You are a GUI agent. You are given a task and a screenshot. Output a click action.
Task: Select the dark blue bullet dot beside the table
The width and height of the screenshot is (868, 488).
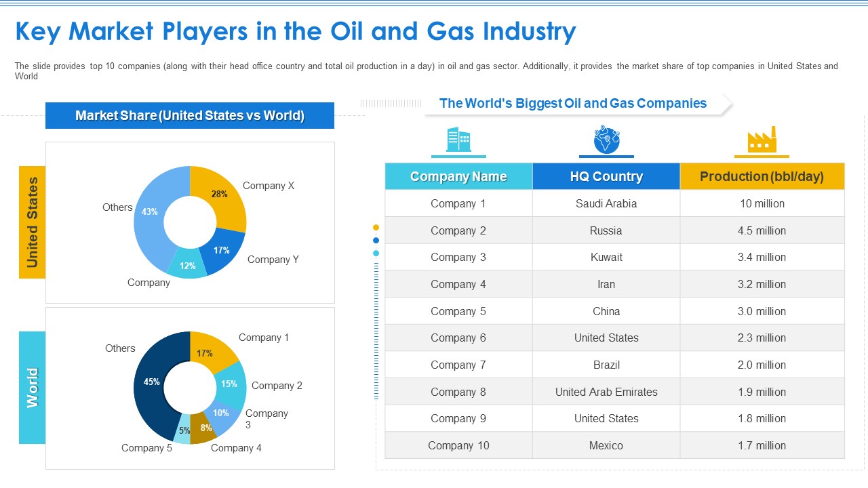click(x=376, y=241)
